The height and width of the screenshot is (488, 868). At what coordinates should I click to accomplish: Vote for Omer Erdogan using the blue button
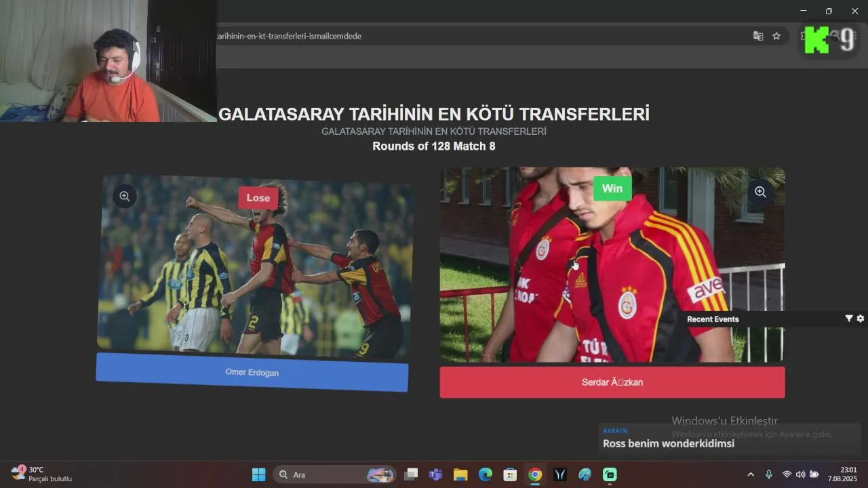pyautogui.click(x=252, y=372)
